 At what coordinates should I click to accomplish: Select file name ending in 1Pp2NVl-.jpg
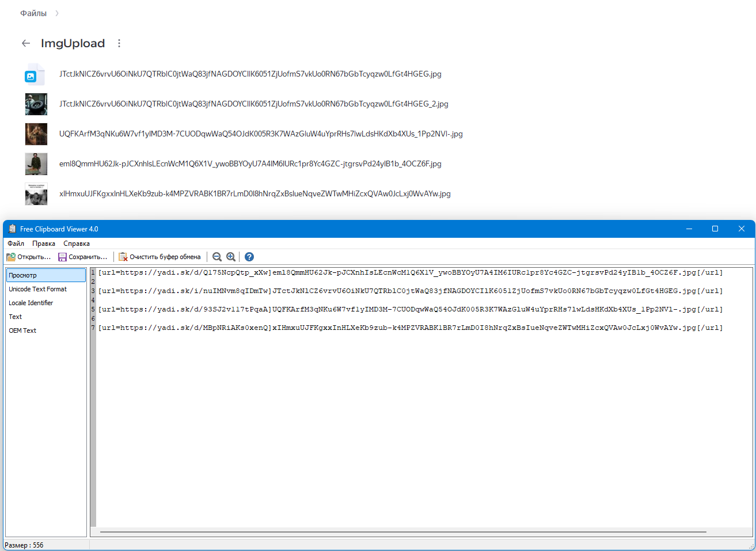click(x=261, y=134)
